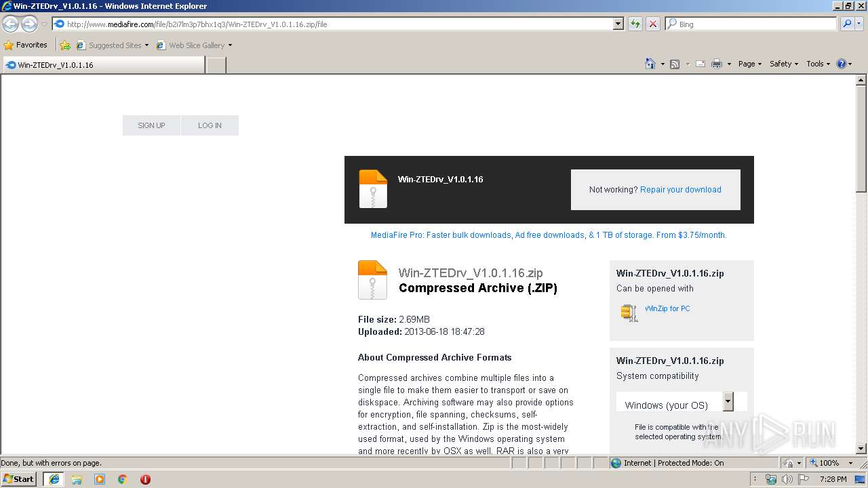Open the Tools menu
The height and width of the screenshot is (488, 868).
click(x=818, y=64)
